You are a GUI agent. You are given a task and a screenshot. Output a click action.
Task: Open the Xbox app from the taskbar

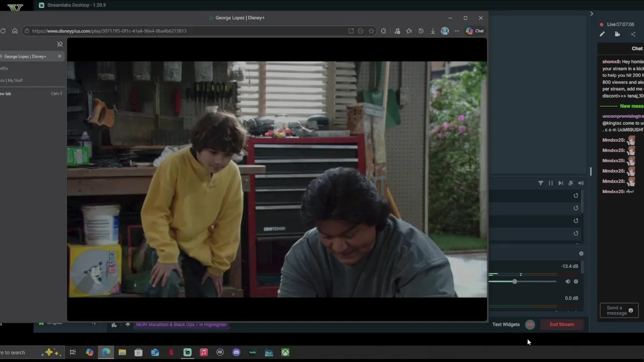285,352
